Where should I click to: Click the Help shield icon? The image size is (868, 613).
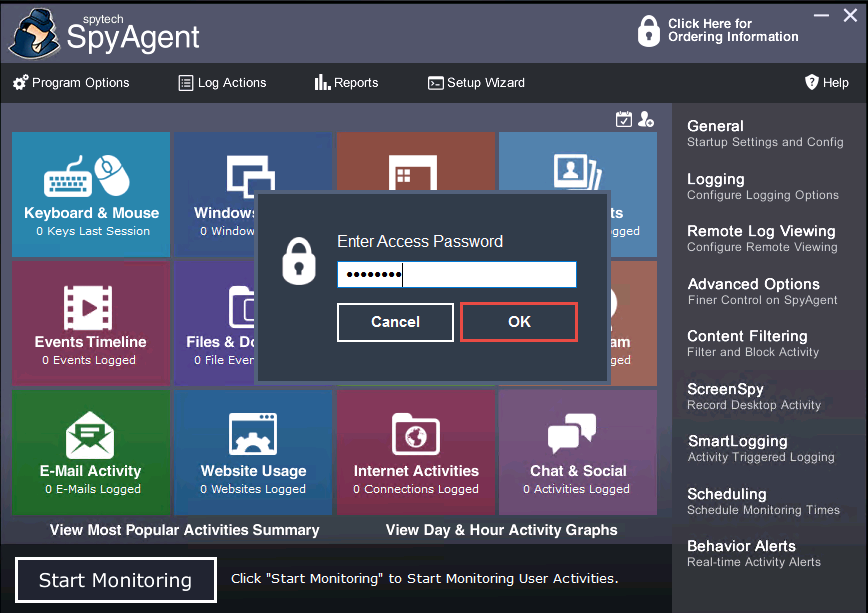812,83
